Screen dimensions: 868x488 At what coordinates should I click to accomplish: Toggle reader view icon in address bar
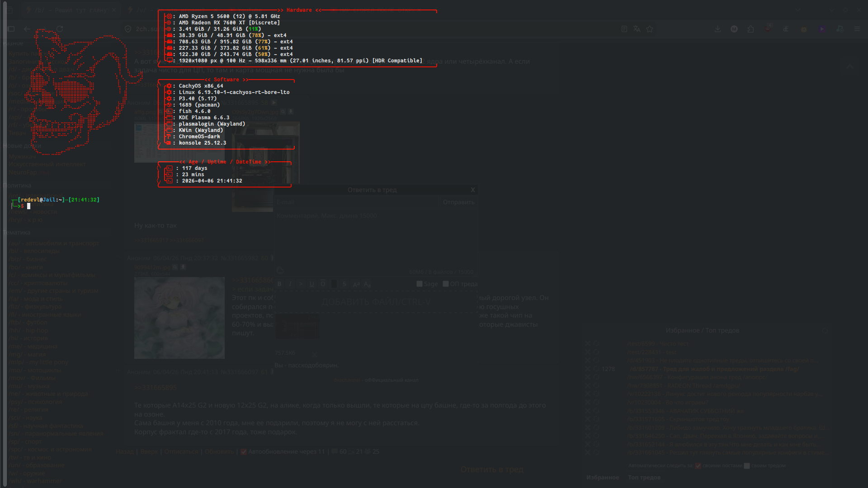tap(624, 29)
